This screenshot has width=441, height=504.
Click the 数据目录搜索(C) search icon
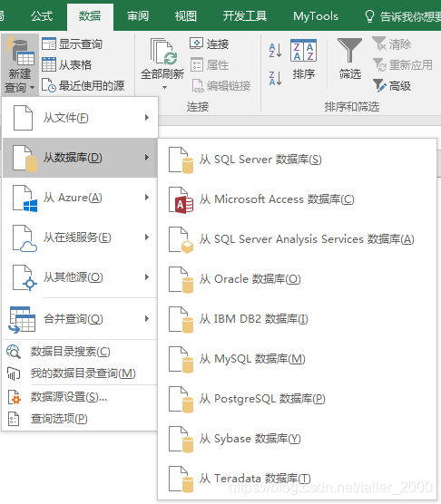(14, 352)
